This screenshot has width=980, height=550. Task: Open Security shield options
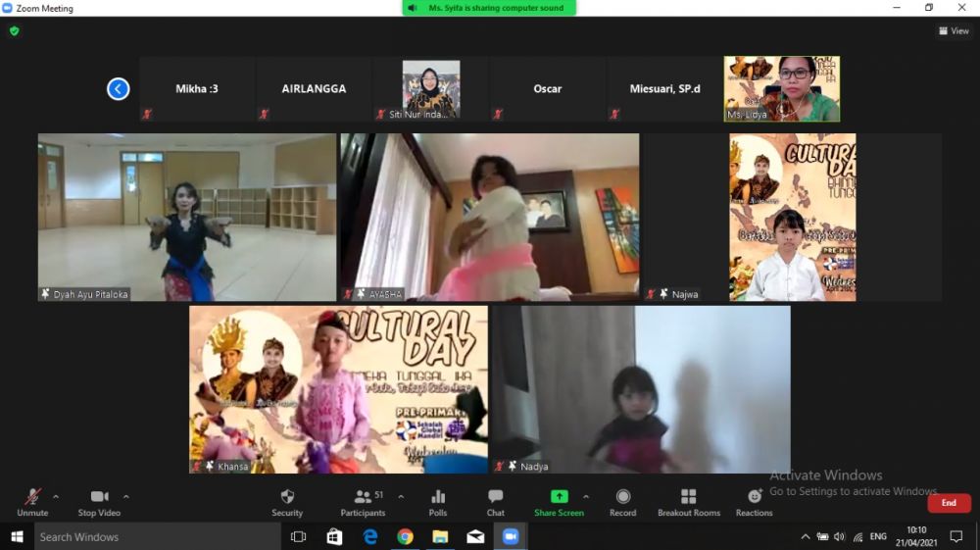pos(287,503)
